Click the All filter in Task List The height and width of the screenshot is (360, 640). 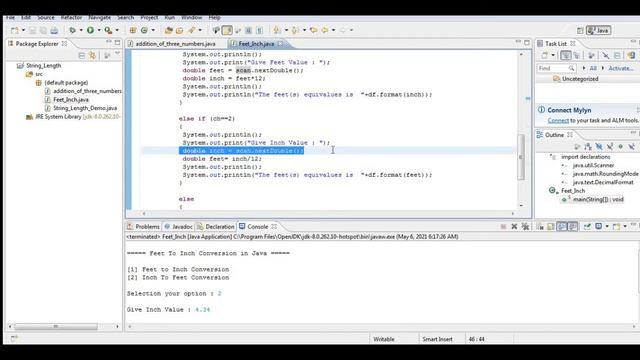pos(593,69)
